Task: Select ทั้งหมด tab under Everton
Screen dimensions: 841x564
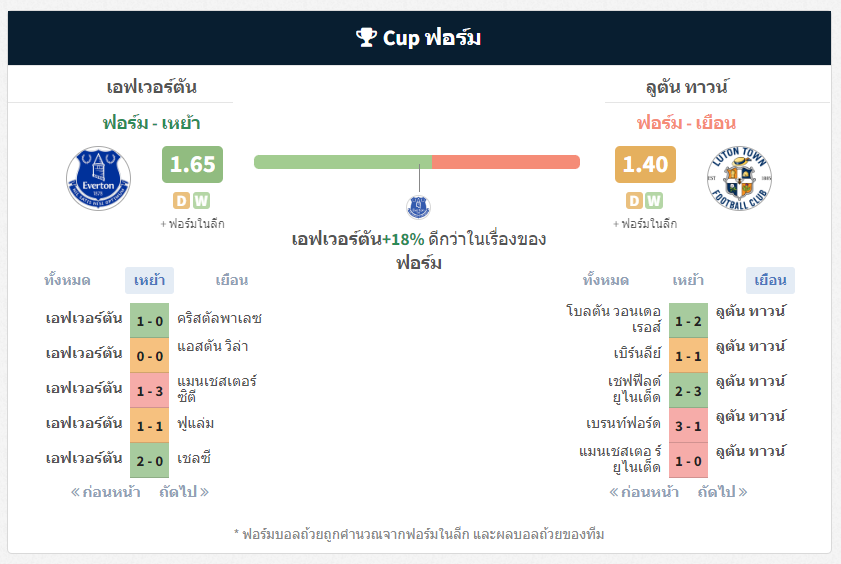Action: tap(67, 280)
